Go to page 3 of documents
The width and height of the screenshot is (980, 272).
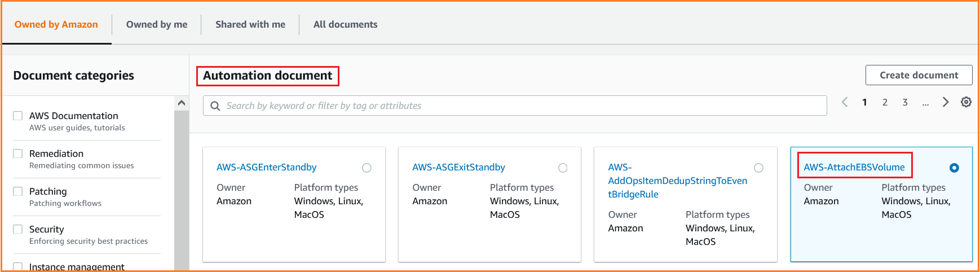(905, 102)
